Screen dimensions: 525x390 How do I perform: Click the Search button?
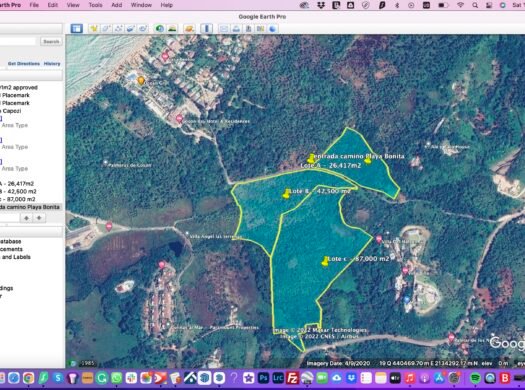coord(51,42)
